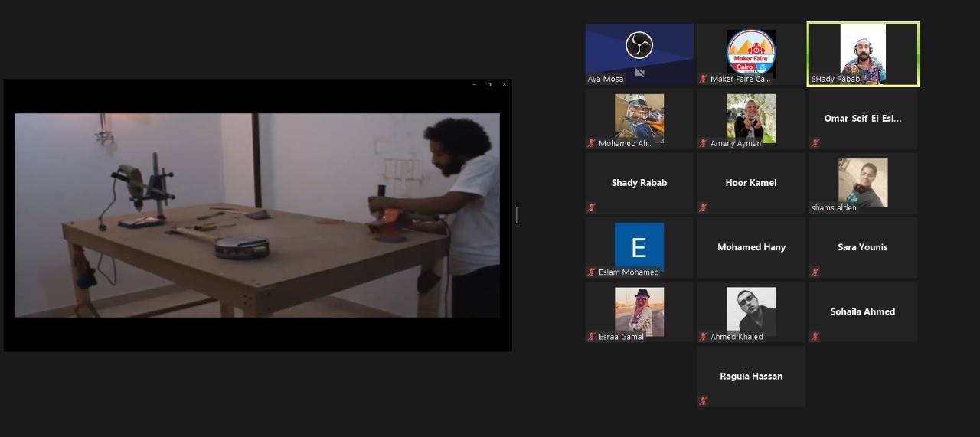
Task: Click the blue E avatar of Eslam Mohamed
Action: (639, 246)
